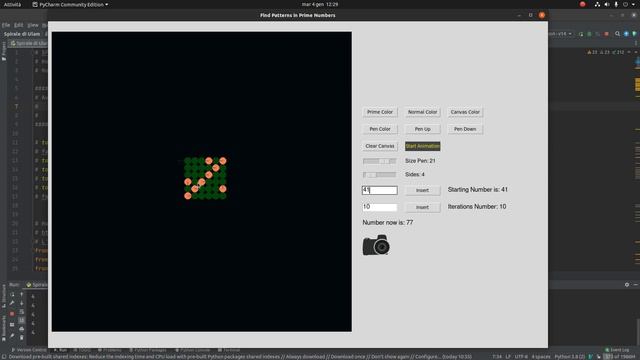Select the Pen Up button
Image resolution: width=640 pixels, height=360 pixels.
pos(422,129)
